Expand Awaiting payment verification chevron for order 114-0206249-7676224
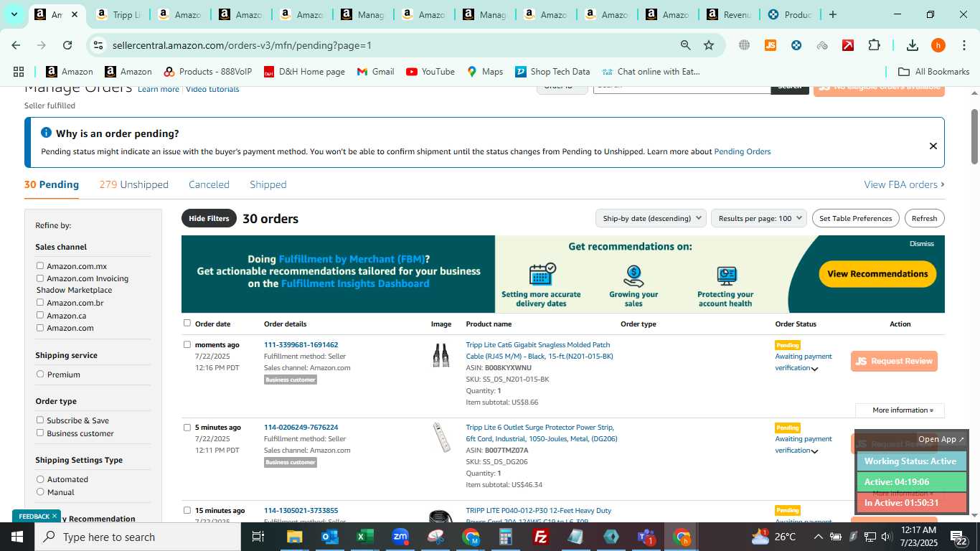The image size is (980, 551). tap(814, 451)
